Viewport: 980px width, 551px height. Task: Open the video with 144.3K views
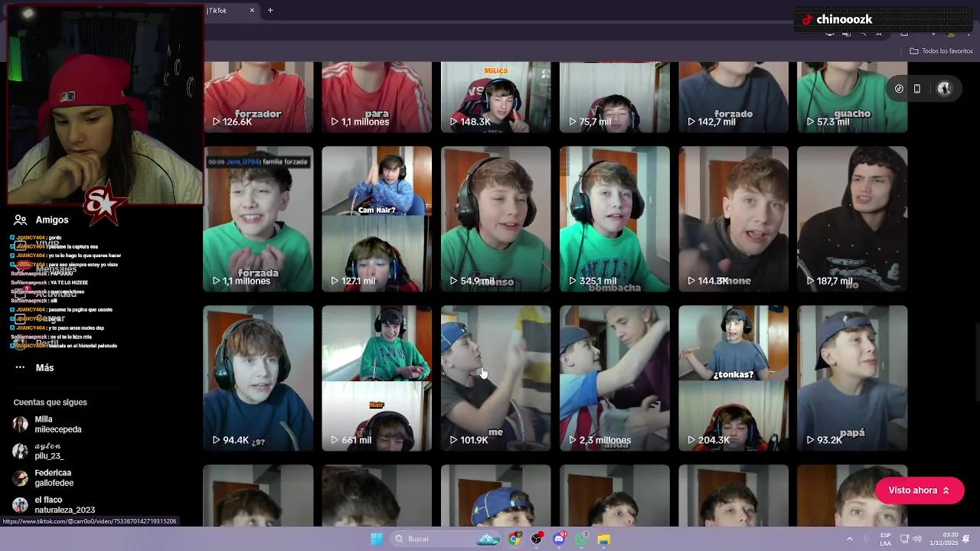733,219
